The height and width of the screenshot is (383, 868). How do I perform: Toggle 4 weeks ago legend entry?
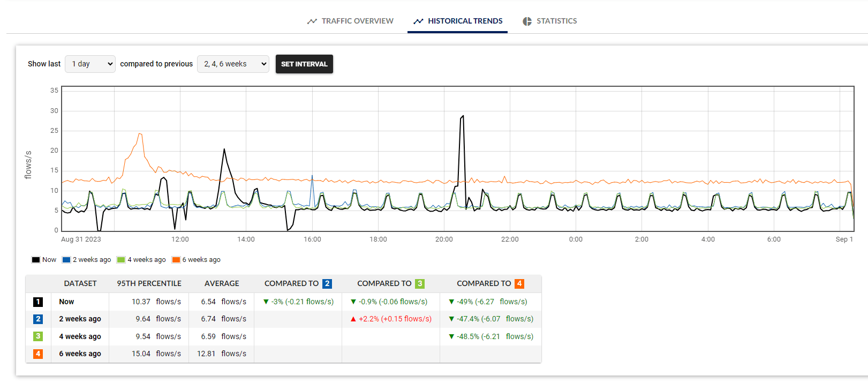coord(141,260)
